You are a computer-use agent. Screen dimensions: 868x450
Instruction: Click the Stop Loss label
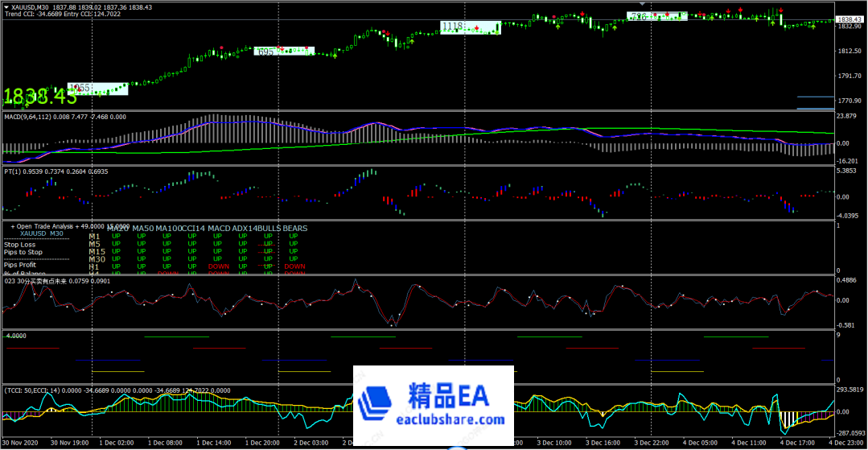pyautogui.click(x=20, y=245)
